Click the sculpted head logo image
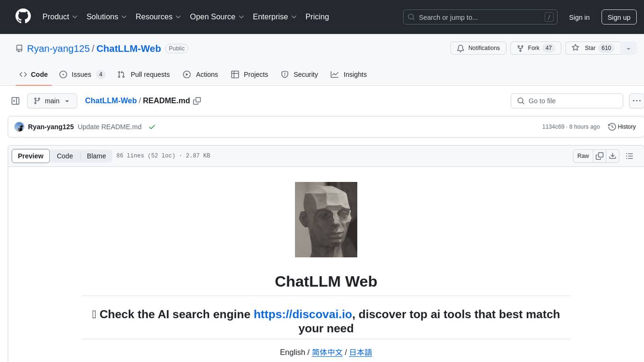Viewport: 644px width, 362px height. click(326, 219)
